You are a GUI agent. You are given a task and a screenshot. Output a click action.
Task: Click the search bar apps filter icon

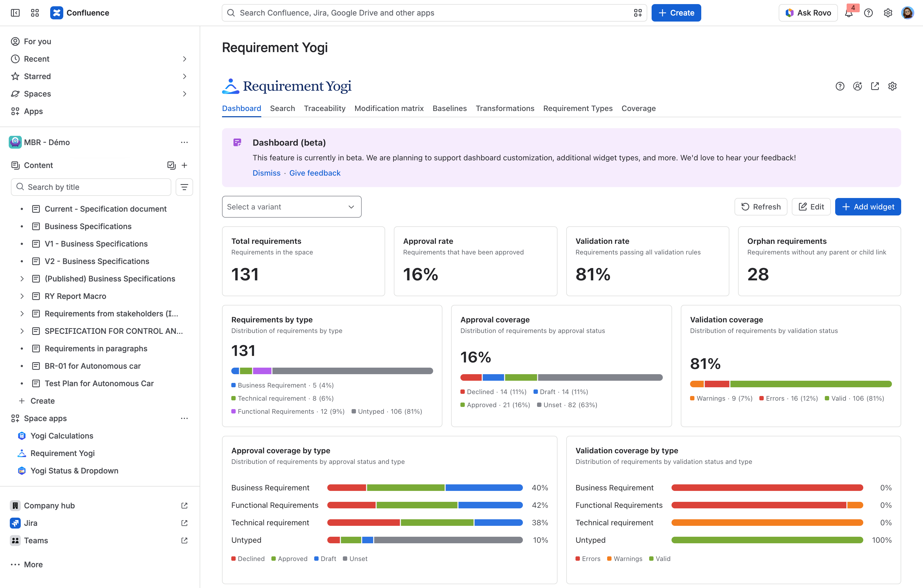638,13
